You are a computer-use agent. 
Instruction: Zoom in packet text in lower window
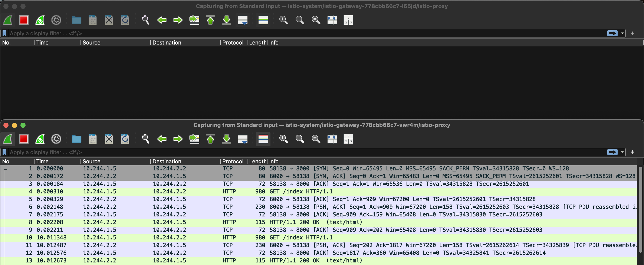pos(283,139)
